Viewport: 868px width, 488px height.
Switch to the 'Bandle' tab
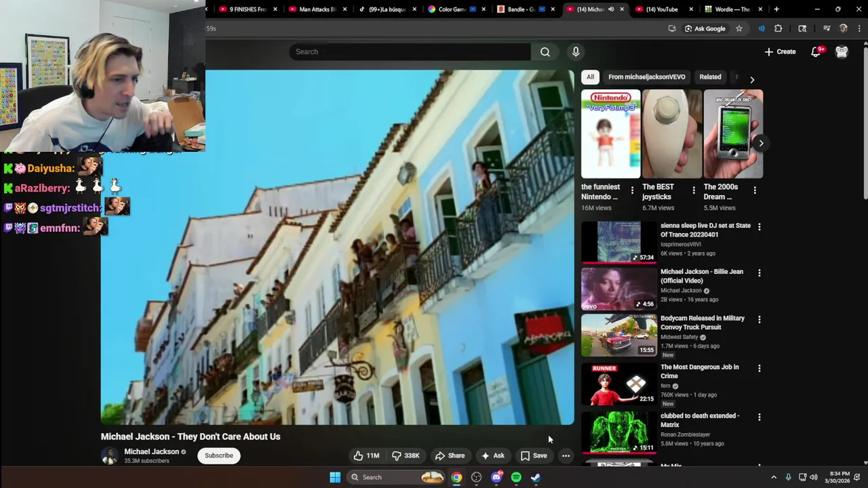[x=520, y=9]
